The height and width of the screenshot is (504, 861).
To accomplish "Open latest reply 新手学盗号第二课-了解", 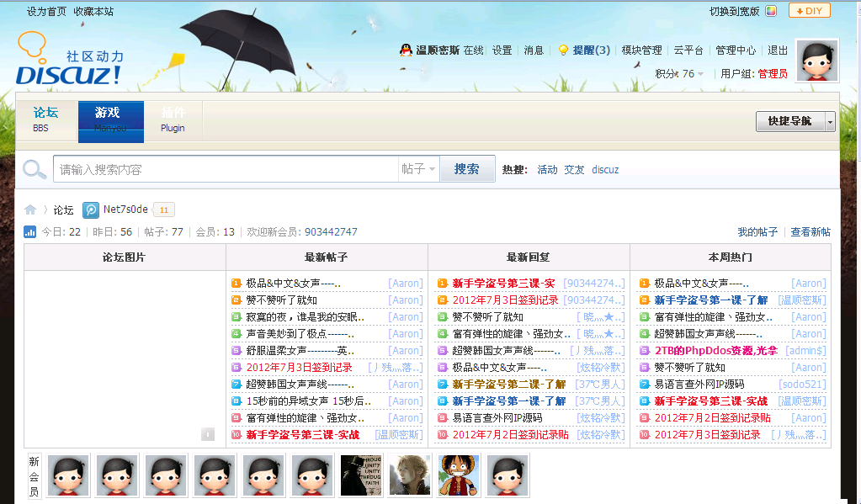I will [509, 385].
